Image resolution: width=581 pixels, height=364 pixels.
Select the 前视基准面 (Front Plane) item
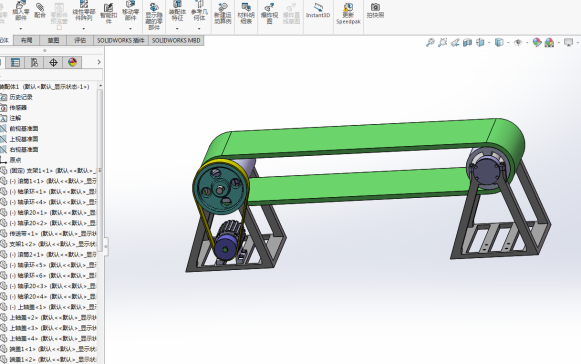click(x=24, y=129)
